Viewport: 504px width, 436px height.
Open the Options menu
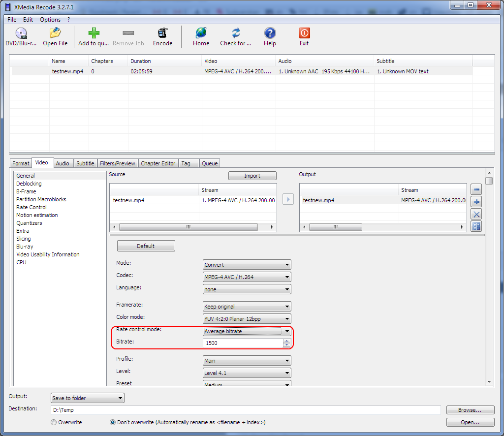[x=50, y=20]
